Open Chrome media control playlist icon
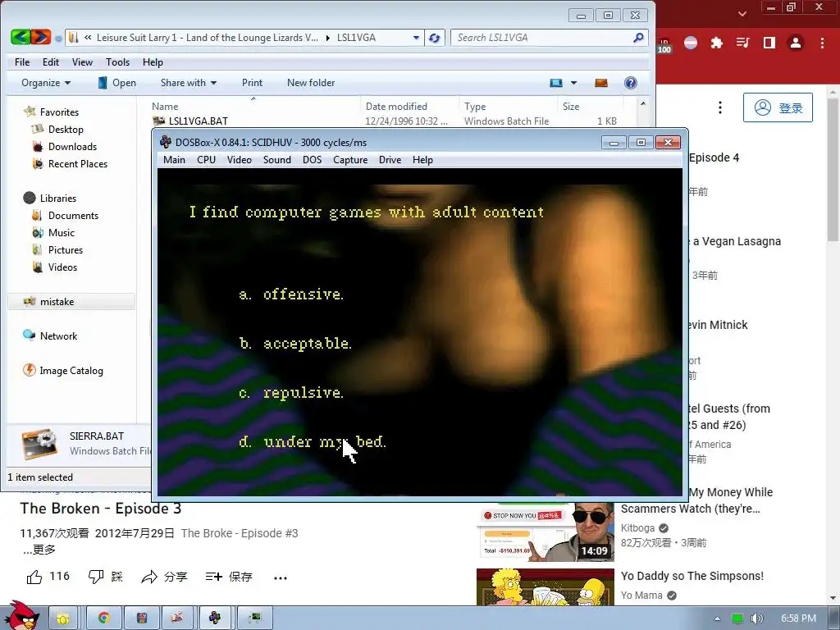Image resolution: width=840 pixels, height=630 pixels. click(742, 43)
